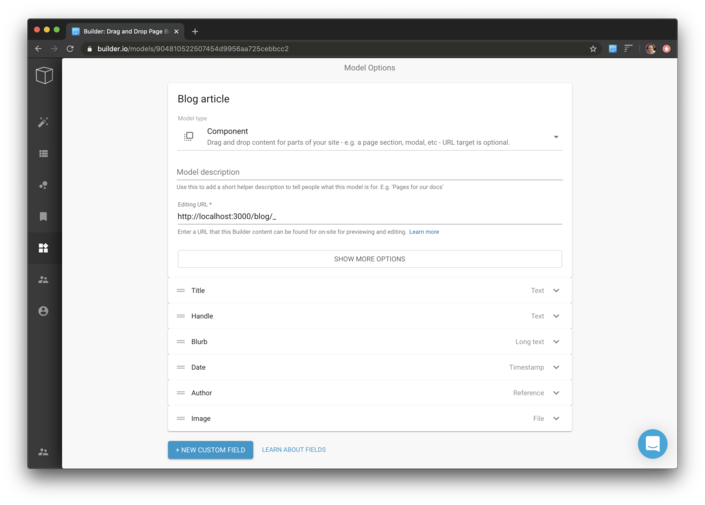Open the models grid sidebar icon
Screen dimensions: 705x505
pos(43,248)
